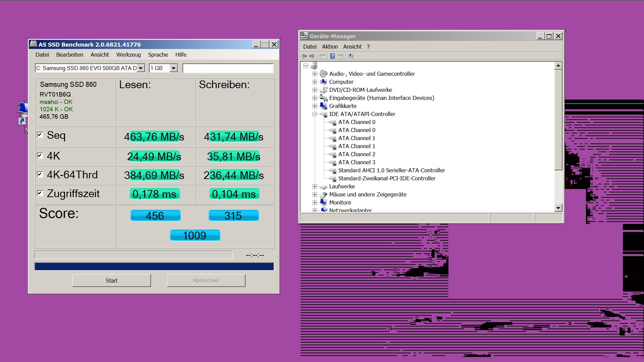Click the Grafikkarte display adapter icon
The image size is (644, 362).
click(x=323, y=106)
